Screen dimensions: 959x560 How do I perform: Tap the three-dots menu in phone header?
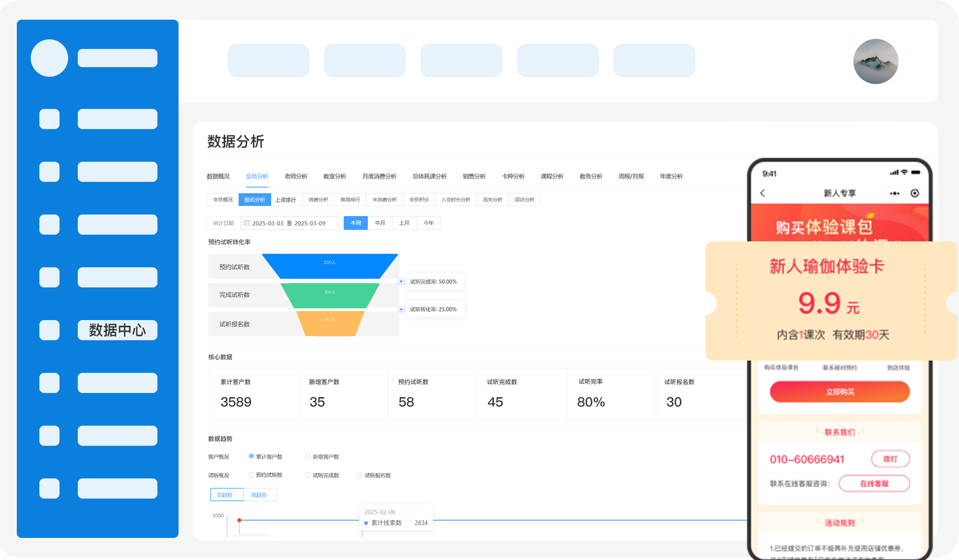point(894,193)
